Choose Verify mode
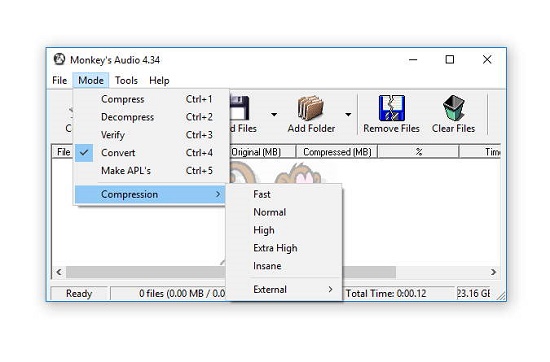Image resolution: width=550 pixels, height=362 pixels. (150, 135)
